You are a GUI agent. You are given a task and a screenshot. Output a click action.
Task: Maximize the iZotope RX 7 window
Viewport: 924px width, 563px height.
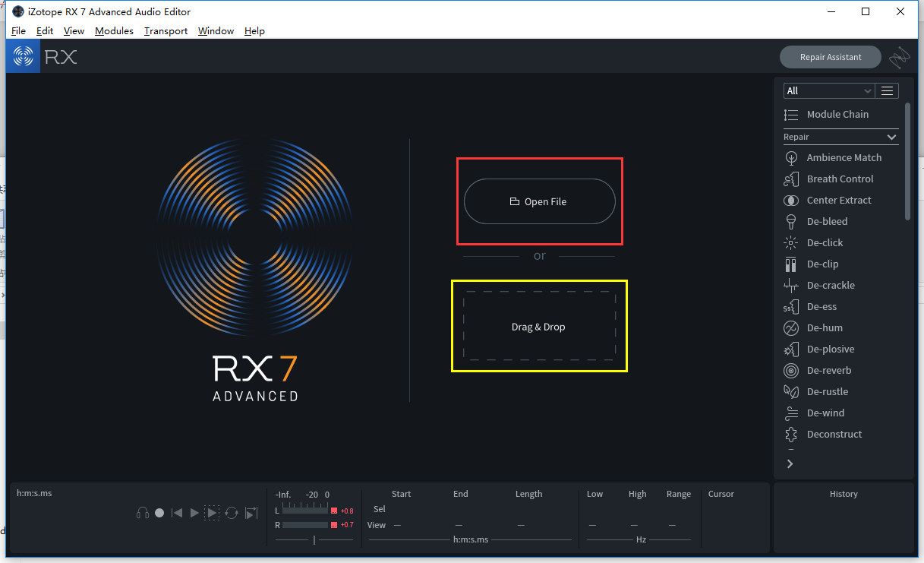(x=866, y=11)
